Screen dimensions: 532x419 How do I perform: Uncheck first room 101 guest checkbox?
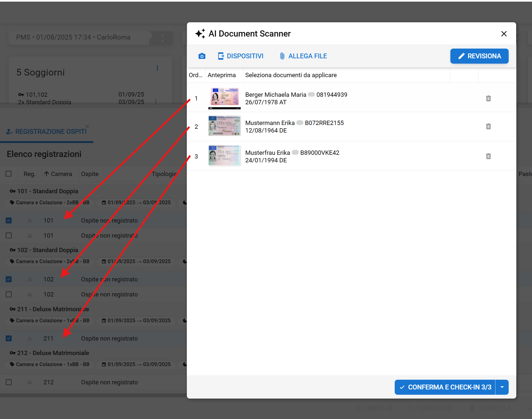[x=9, y=220]
